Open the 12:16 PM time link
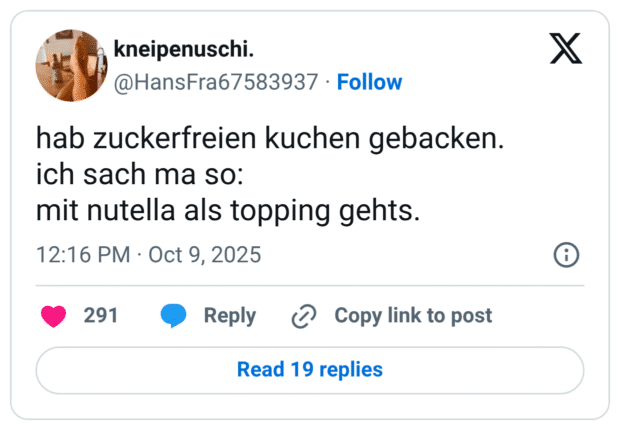Image resolution: width=620 pixels, height=430 pixels. coord(83,255)
